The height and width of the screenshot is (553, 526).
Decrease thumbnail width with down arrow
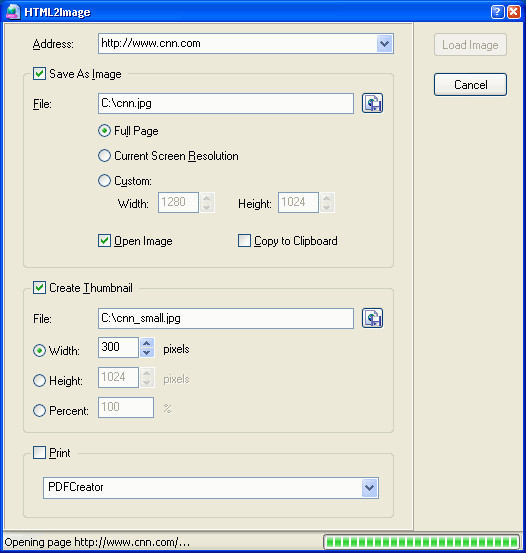pyautogui.click(x=147, y=352)
